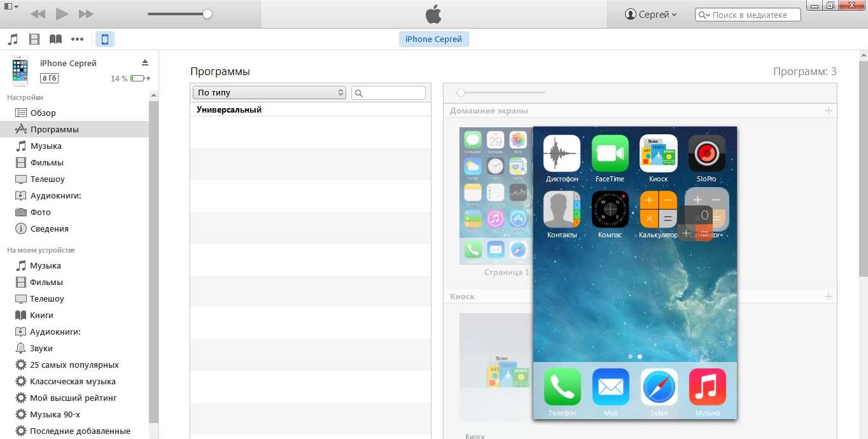The image size is (868, 439).
Task: Select the SloPro app icon
Action: coord(706,153)
